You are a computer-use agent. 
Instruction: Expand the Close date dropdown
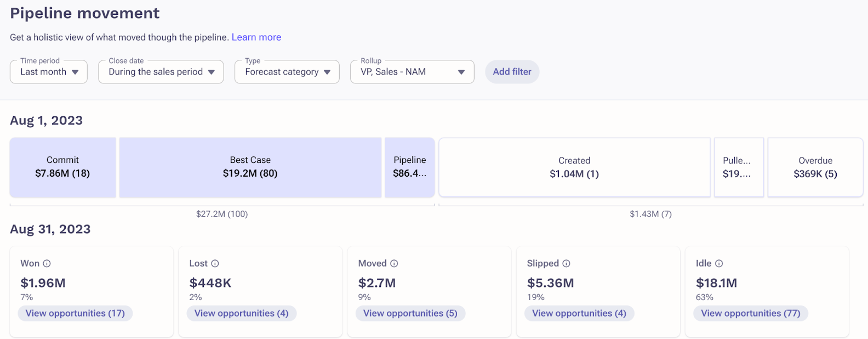click(161, 72)
